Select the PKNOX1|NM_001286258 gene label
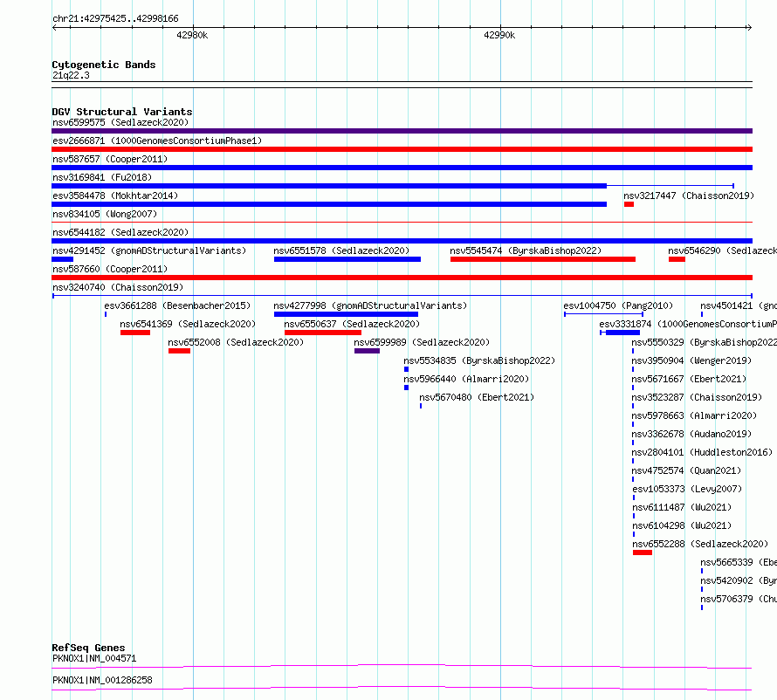777x700 pixels. point(102,680)
